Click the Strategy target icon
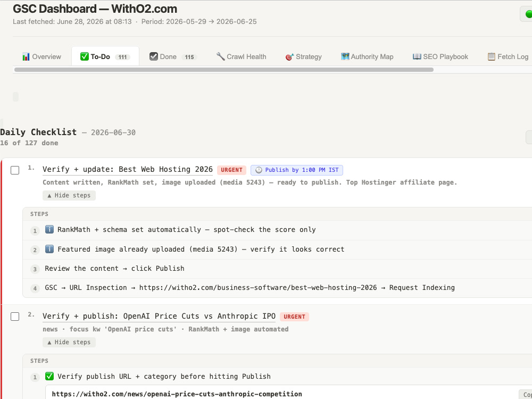532x399 pixels. 289,57
